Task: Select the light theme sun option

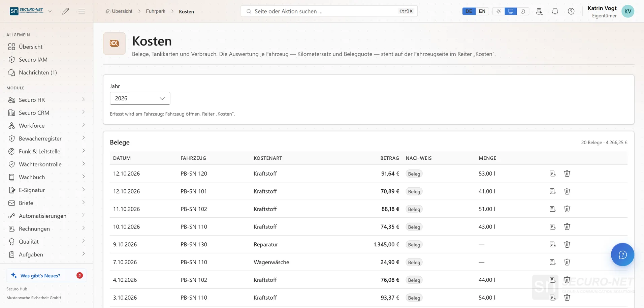Action: coord(498,11)
